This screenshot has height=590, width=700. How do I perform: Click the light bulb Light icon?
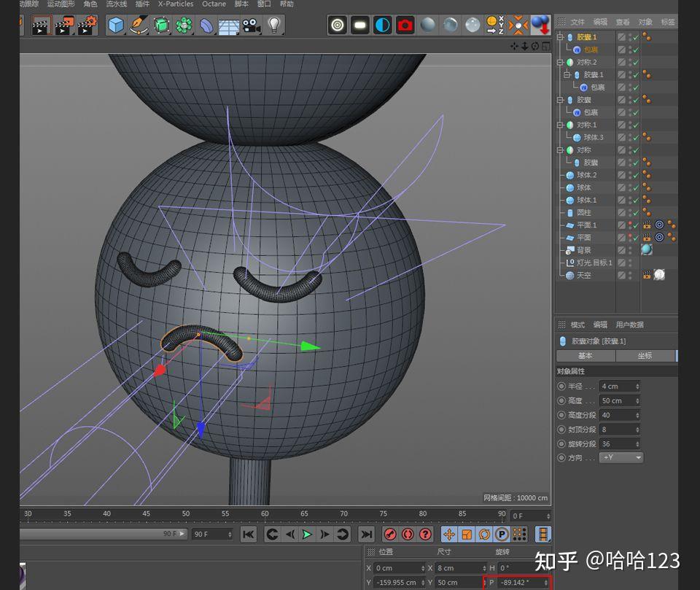pos(273,26)
